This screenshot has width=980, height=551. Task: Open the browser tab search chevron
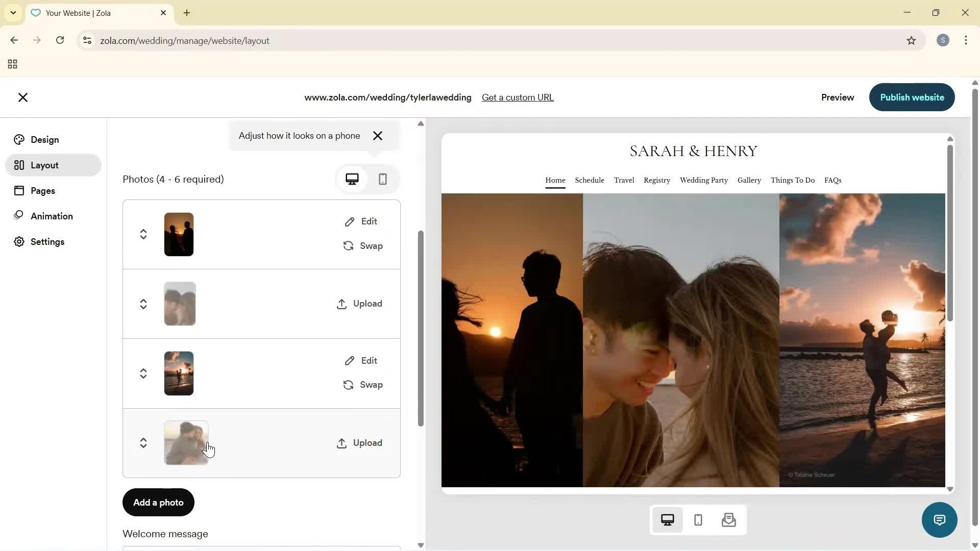click(x=13, y=13)
